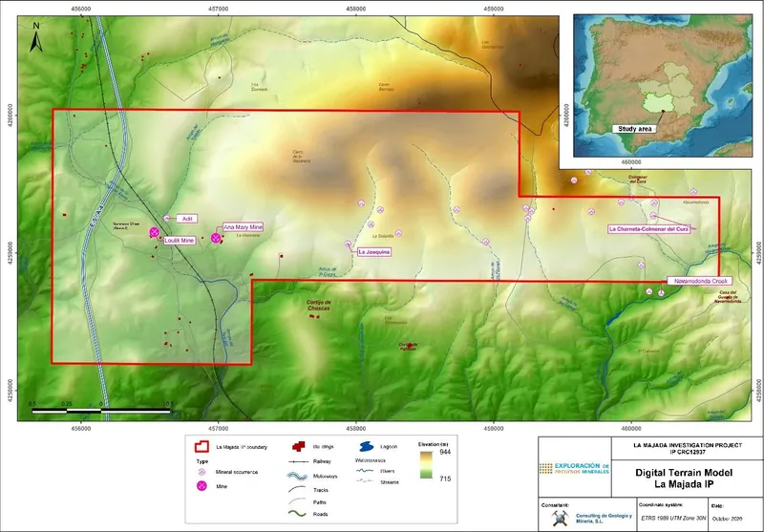Click the Iberian Peninsula inset map
Screen dimensions: 764x532
[663, 85]
